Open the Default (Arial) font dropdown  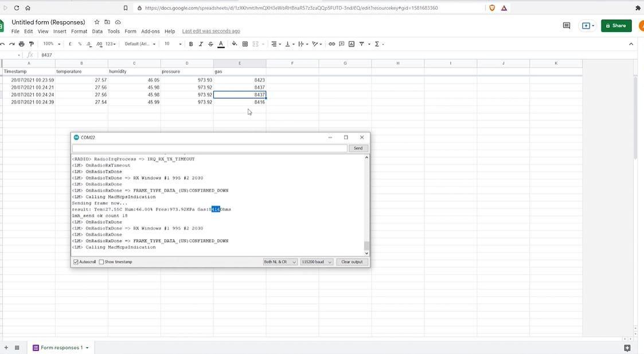tap(140, 44)
